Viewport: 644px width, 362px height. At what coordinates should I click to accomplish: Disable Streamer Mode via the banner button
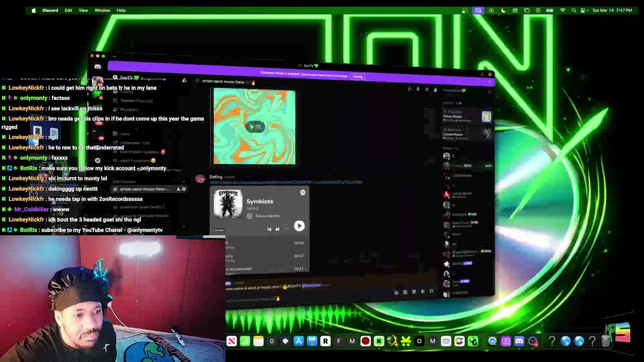357,76
